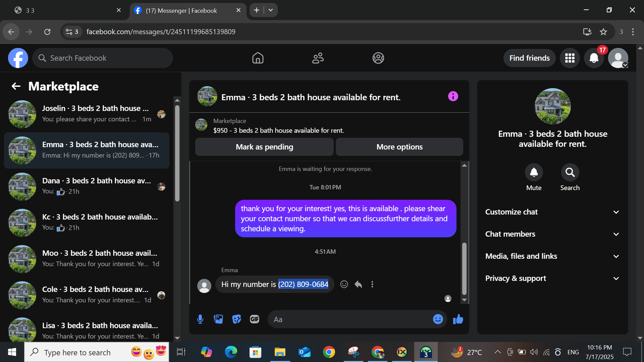Viewport: 644px width, 362px height.
Task: Open volume control in system tray
Action: point(534,352)
